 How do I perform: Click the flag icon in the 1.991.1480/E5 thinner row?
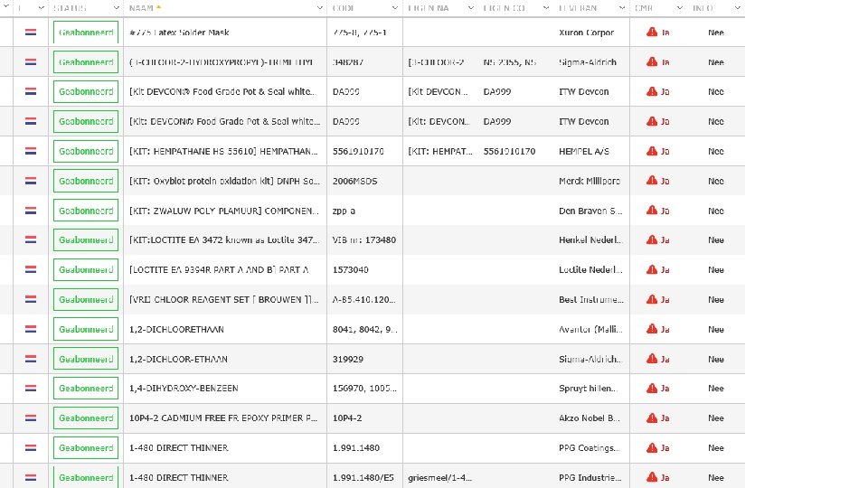[x=31, y=477]
